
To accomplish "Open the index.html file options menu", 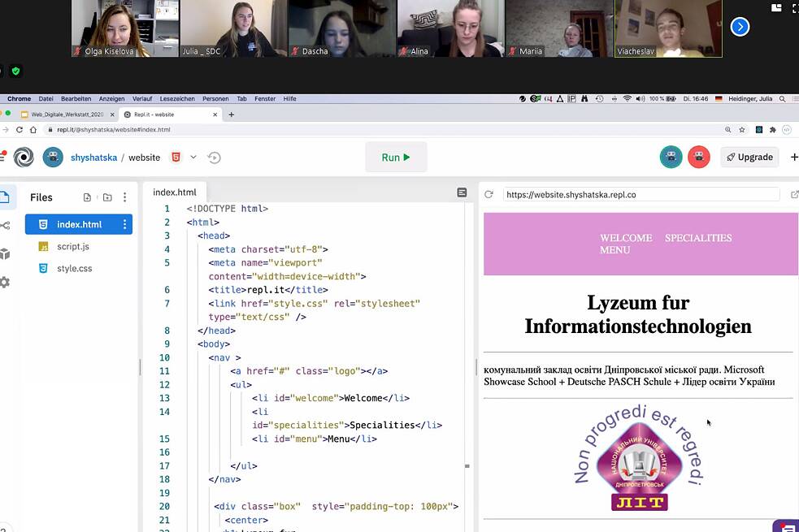I will [125, 224].
